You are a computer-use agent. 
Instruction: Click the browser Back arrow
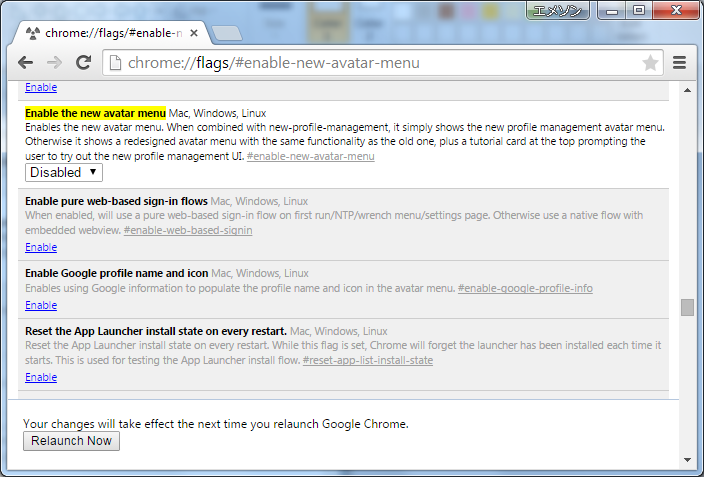pos(26,63)
